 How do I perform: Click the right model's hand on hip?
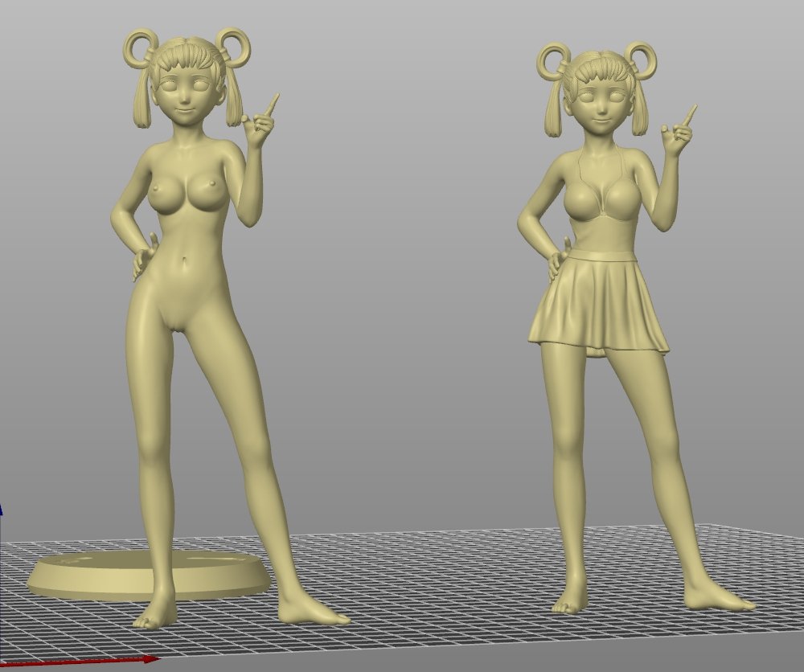556,259
